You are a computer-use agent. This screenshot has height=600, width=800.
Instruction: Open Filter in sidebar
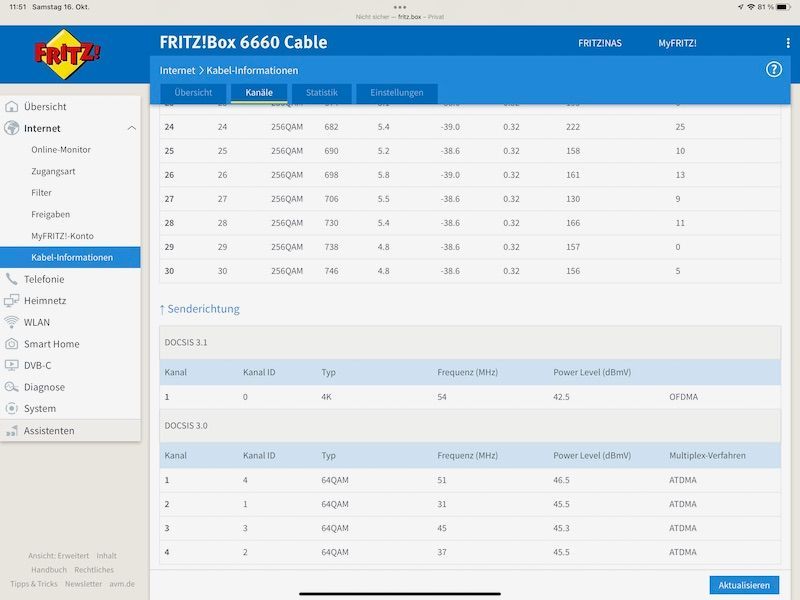[41, 193]
